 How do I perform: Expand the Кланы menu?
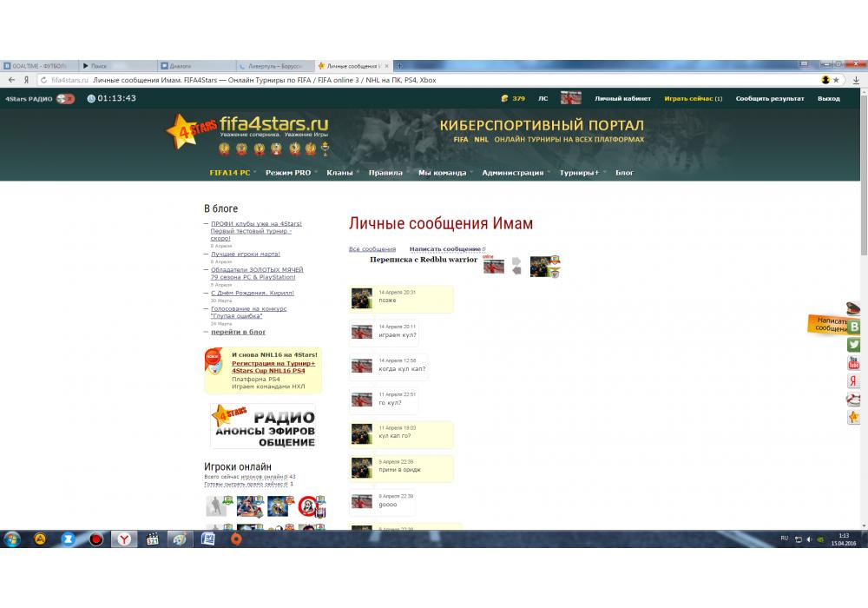click(339, 173)
